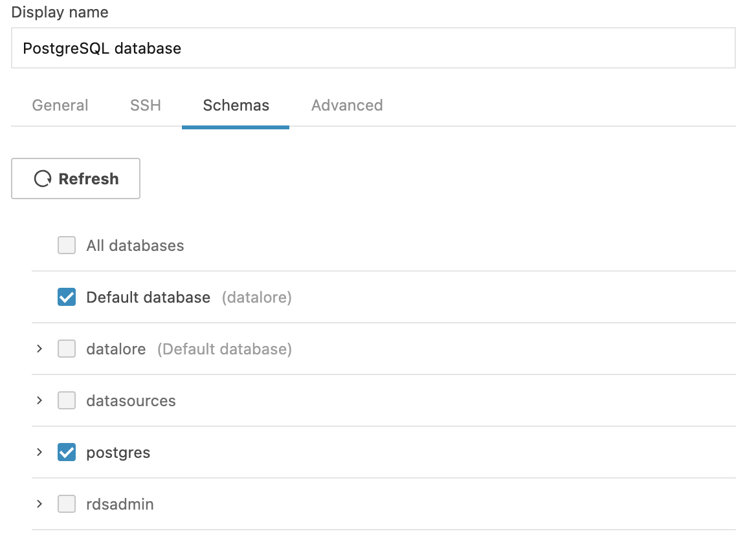The height and width of the screenshot is (551, 756).
Task: Select the PostgreSQL database display name text
Action: tap(102, 48)
